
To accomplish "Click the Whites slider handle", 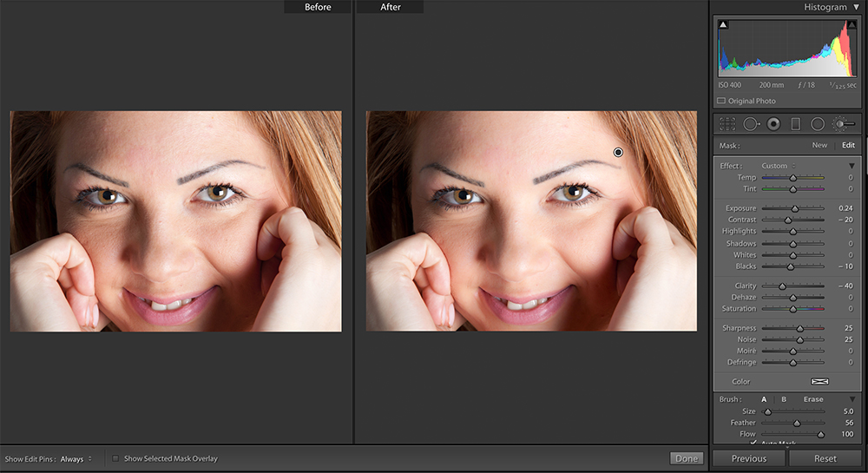I will pyautogui.click(x=792, y=255).
